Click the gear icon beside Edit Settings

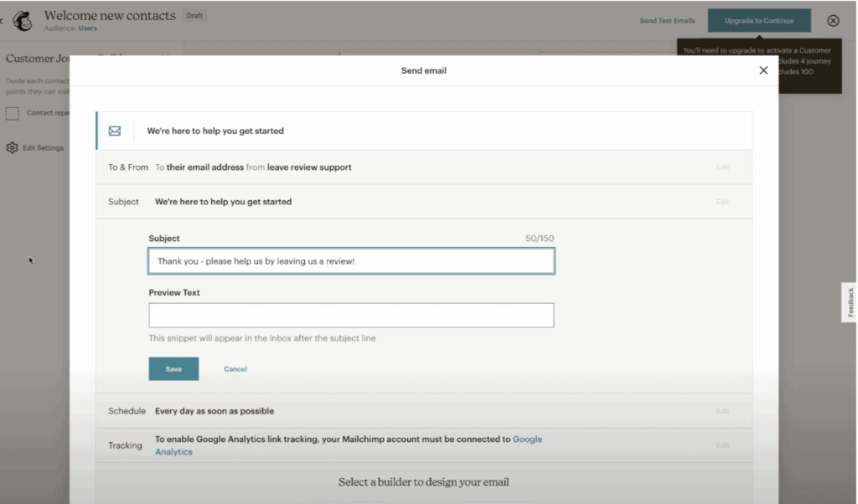[12, 148]
